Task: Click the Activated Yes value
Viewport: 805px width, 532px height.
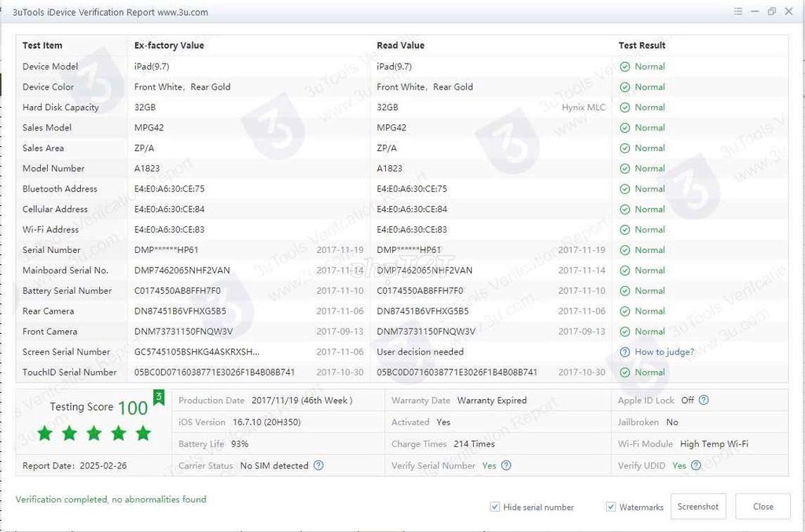Action: pos(443,422)
